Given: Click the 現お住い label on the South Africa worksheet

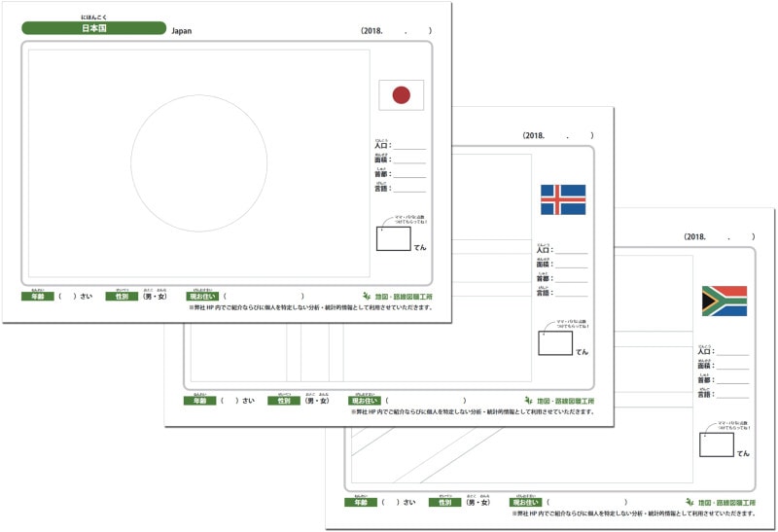Looking at the screenshot, I should pyautogui.click(x=527, y=502).
